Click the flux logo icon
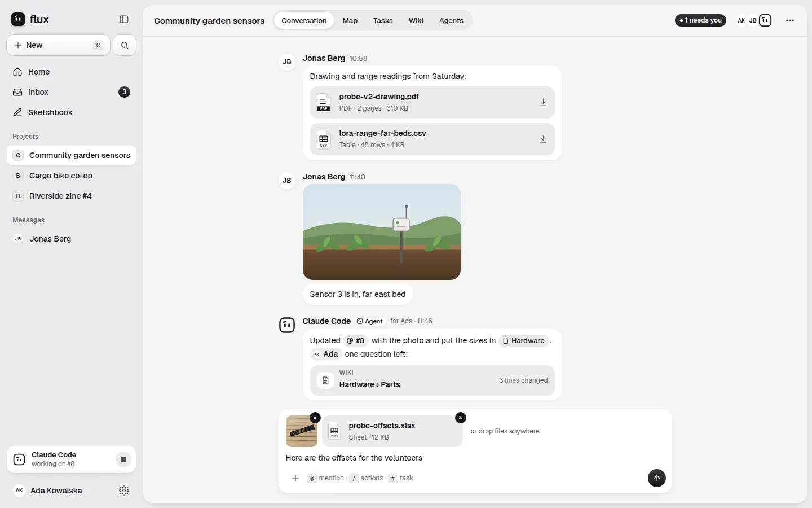812x508 pixels. pos(18,19)
